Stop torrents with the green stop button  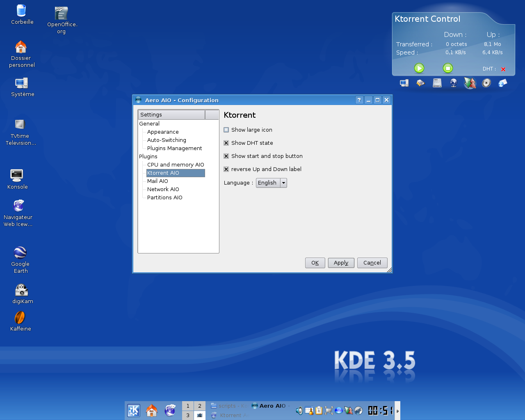pyautogui.click(x=448, y=68)
